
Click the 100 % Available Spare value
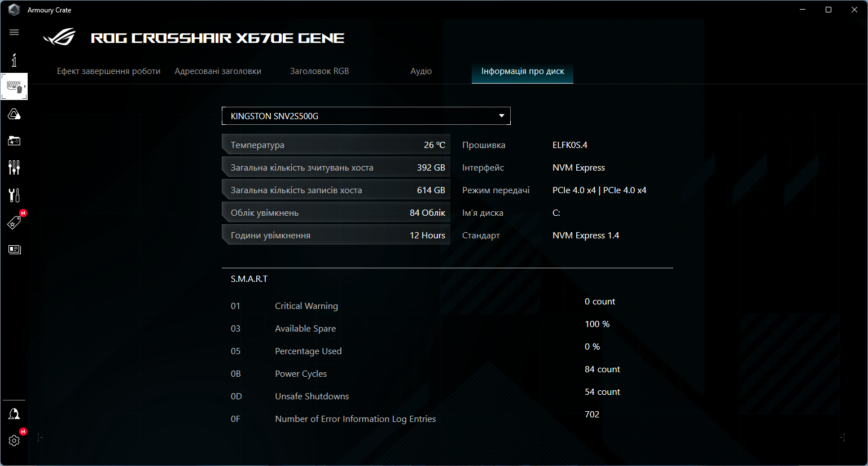coord(597,324)
